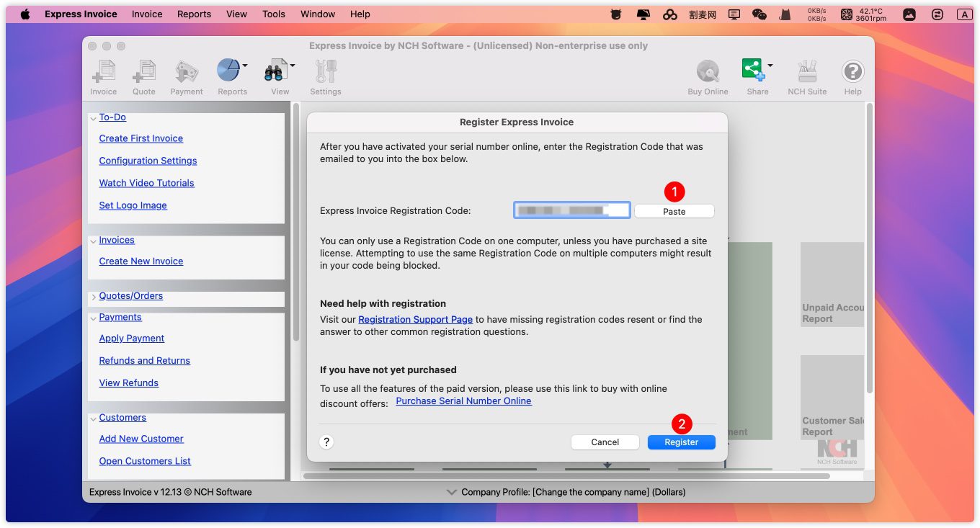
Task: Open the Reports menu in menu bar
Action: 194,14
